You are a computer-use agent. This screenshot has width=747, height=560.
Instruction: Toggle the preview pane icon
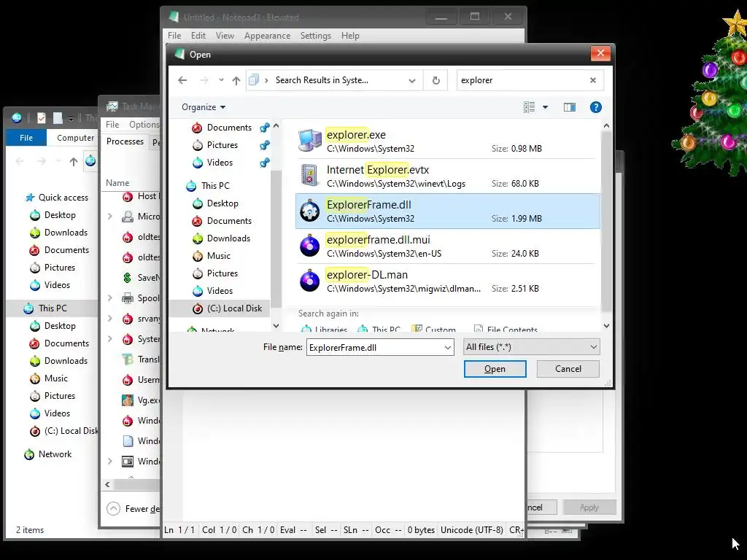[569, 107]
